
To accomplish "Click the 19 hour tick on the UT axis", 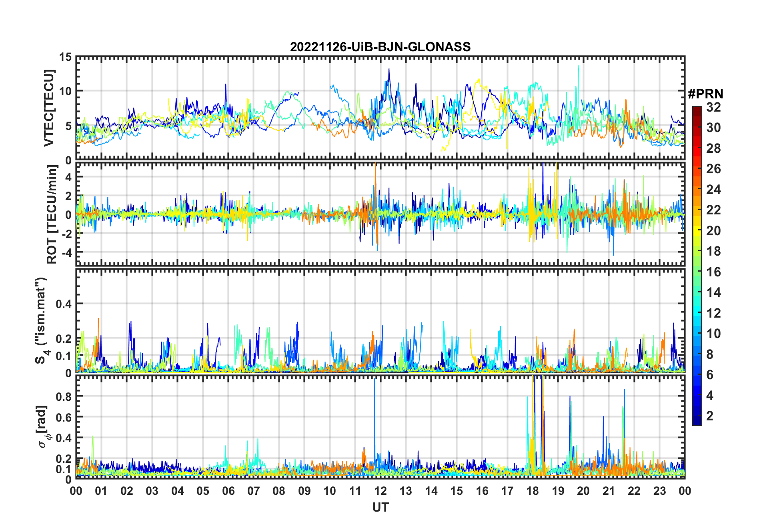I will point(558,491).
